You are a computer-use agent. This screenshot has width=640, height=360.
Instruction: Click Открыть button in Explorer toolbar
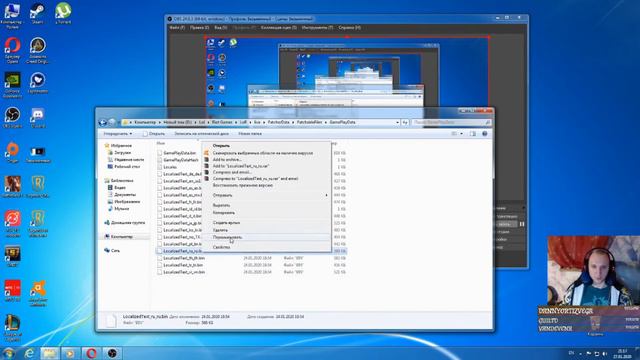pyautogui.click(x=153, y=134)
